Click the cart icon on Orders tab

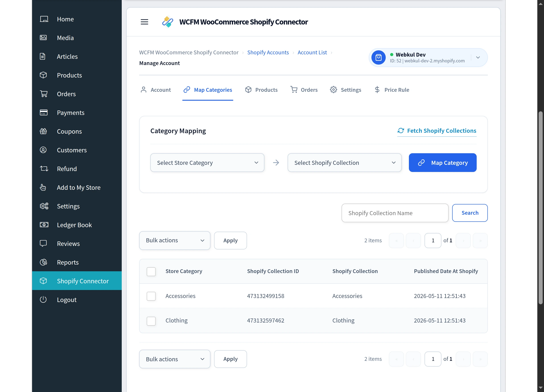point(294,90)
